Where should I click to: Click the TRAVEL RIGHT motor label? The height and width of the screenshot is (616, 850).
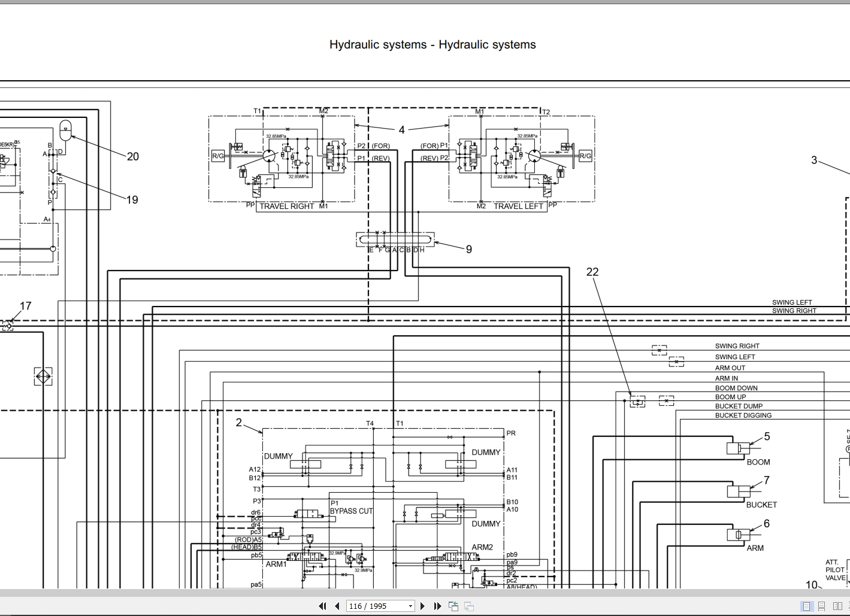[286, 206]
